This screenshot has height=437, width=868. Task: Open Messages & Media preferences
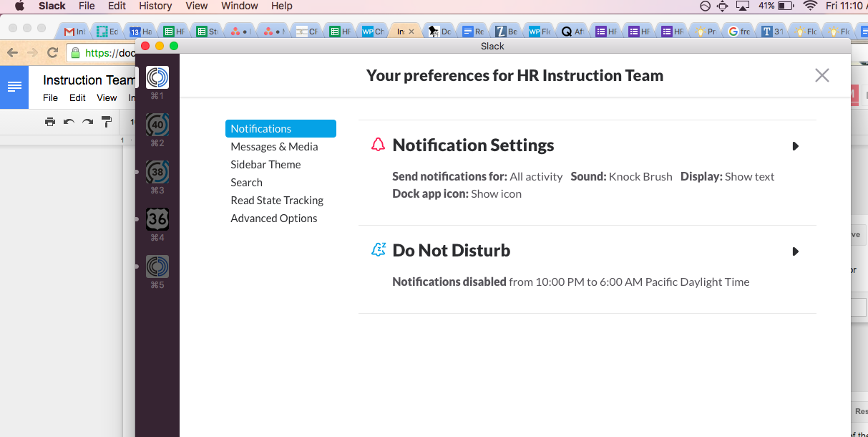274,147
